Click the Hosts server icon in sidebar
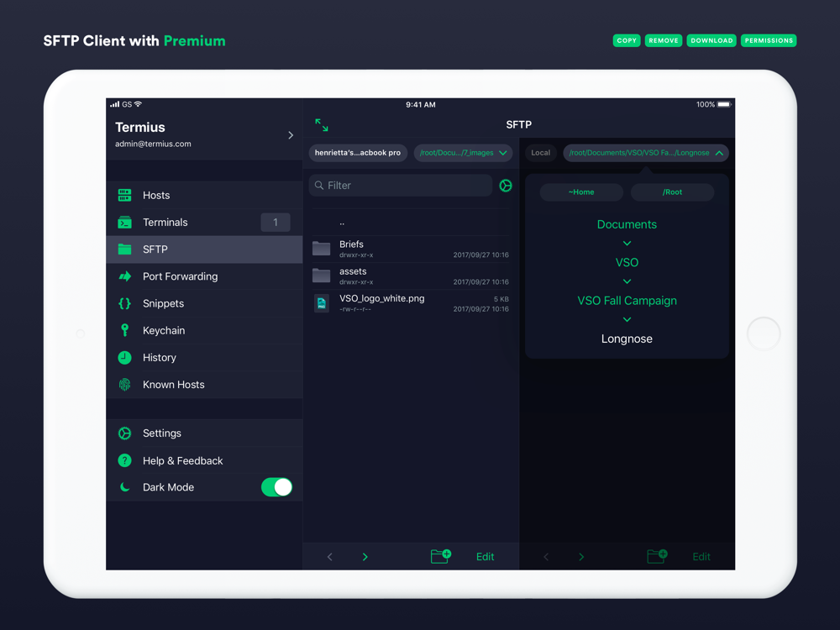840x630 pixels. 125,195
